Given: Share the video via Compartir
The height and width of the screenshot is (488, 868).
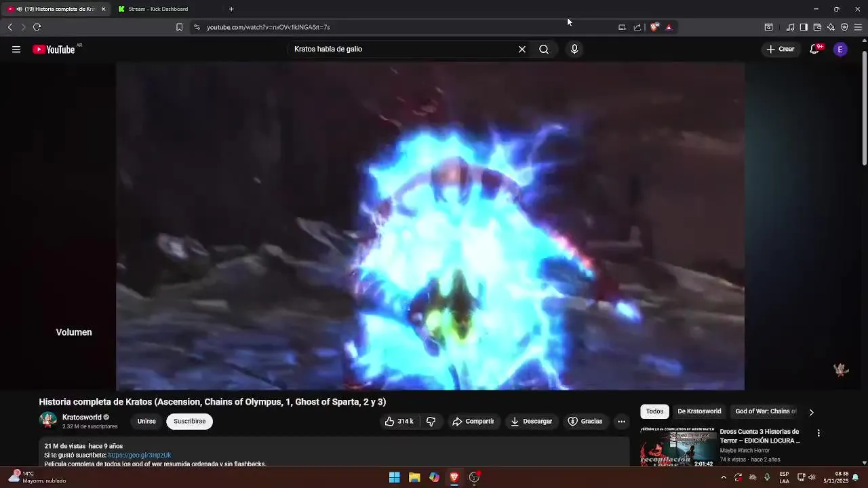Looking at the screenshot, I should click(x=473, y=422).
